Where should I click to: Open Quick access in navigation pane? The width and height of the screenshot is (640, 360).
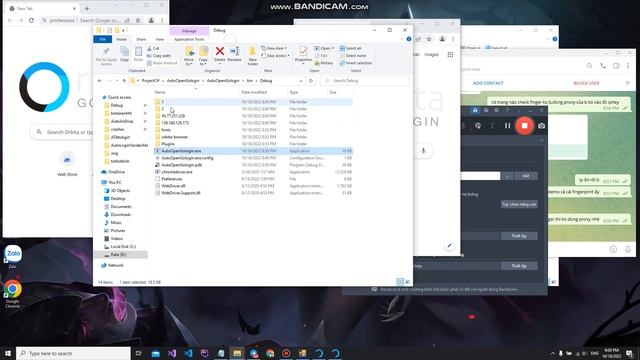[x=119, y=97]
